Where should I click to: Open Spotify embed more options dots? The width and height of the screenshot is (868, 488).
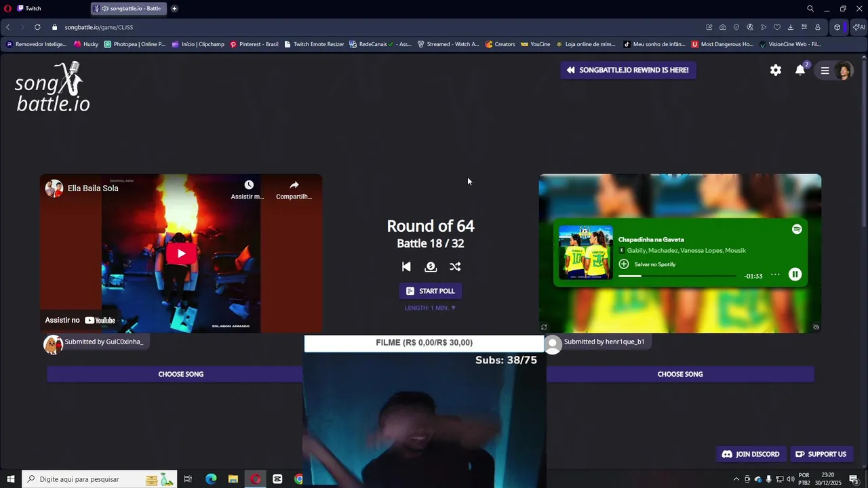tap(775, 274)
